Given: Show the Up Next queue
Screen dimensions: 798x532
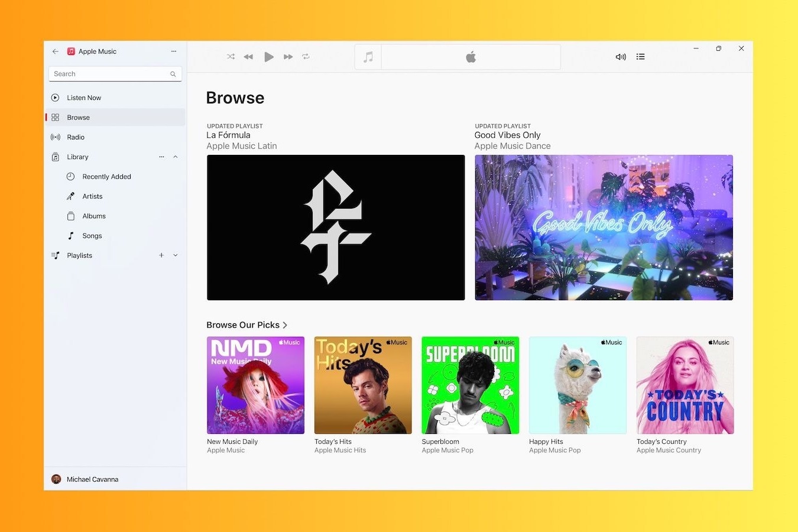Looking at the screenshot, I should click(640, 56).
